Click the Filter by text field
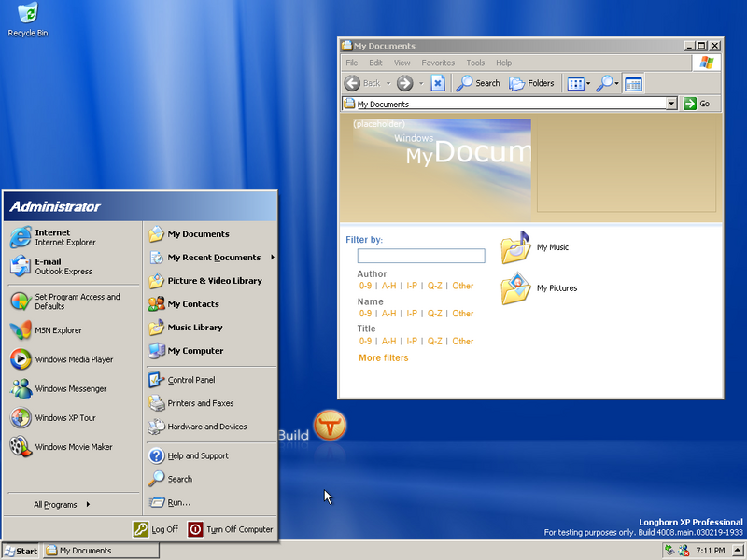The image size is (747, 560). click(421, 256)
